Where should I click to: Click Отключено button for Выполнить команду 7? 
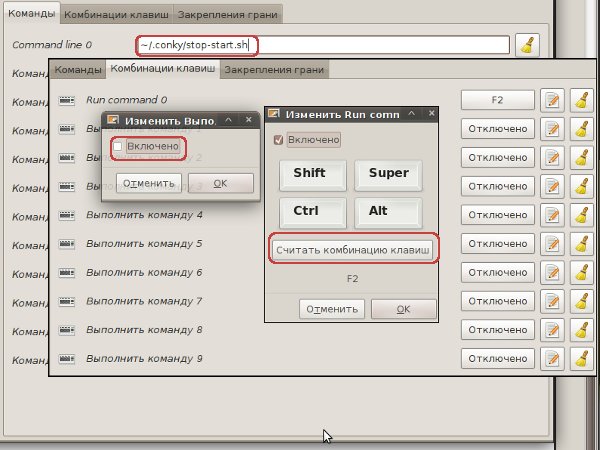coord(497,301)
